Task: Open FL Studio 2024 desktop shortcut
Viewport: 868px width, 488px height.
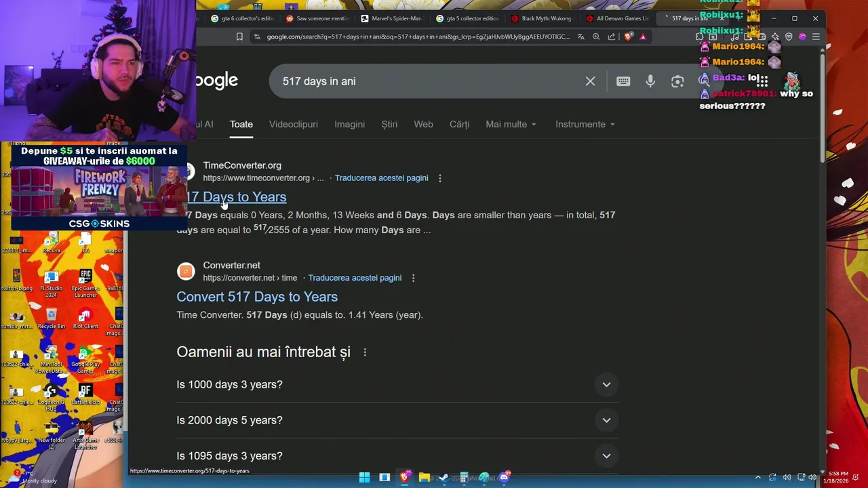Action: click(x=51, y=283)
